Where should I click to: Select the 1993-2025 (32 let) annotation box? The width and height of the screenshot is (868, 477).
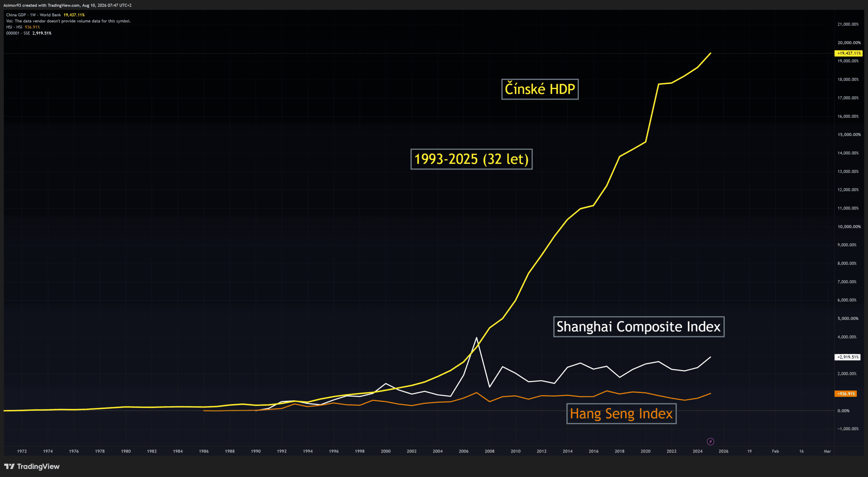tap(471, 159)
